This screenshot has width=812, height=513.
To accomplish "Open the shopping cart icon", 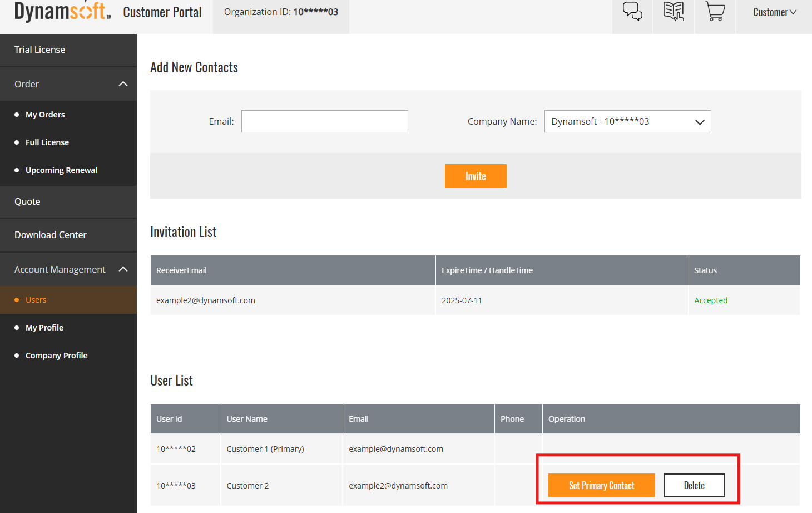I will 715,12.
